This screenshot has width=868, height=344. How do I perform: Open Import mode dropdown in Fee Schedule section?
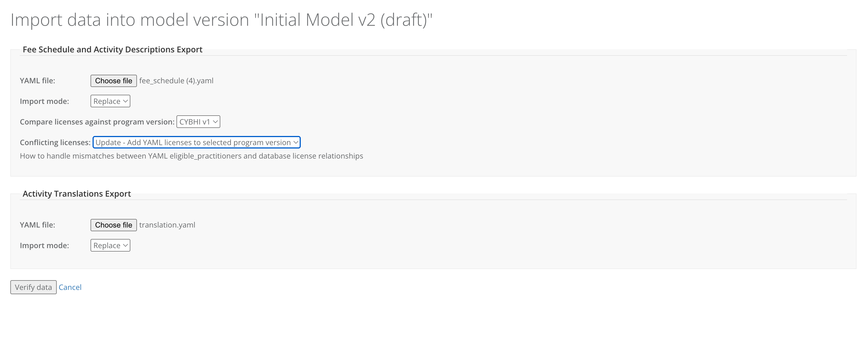coord(110,101)
